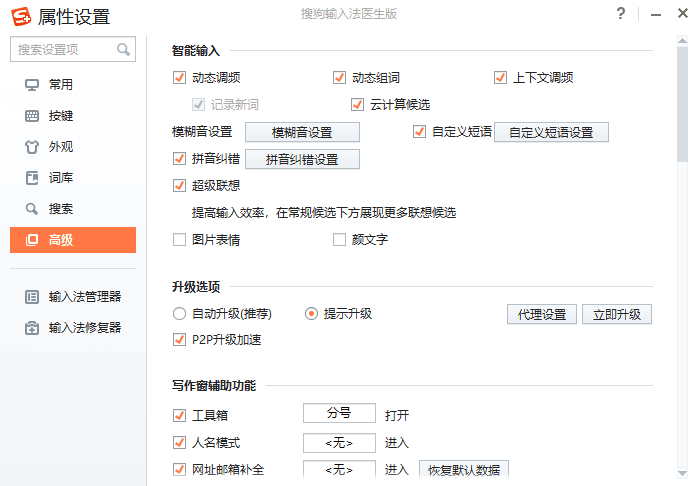
Task: Enable 图片表情 checkbox
Action: [x=179, y=240]
